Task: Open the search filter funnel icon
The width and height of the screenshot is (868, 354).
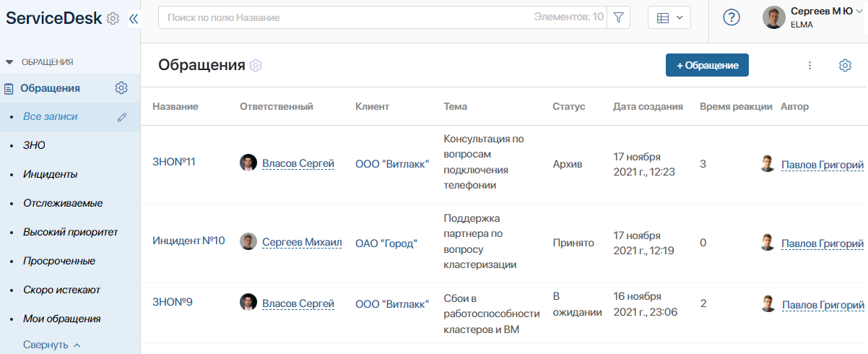Action: click(x=619, y=17)
